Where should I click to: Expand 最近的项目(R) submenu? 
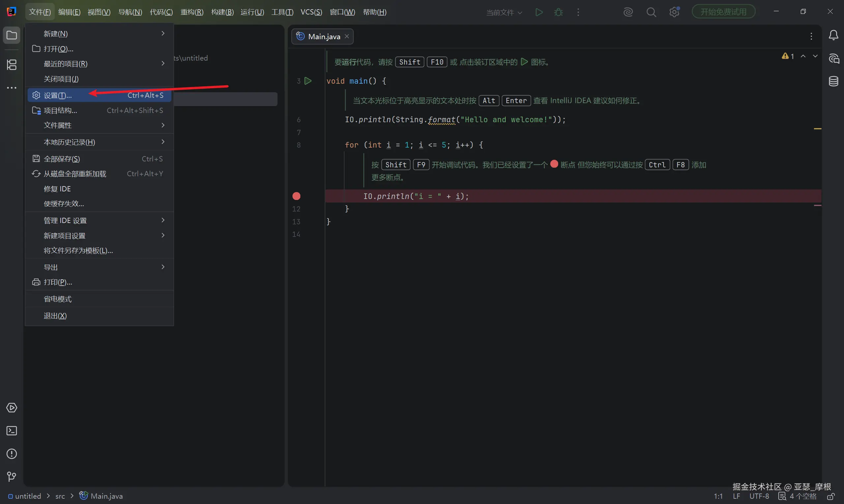tap(99, 64)
